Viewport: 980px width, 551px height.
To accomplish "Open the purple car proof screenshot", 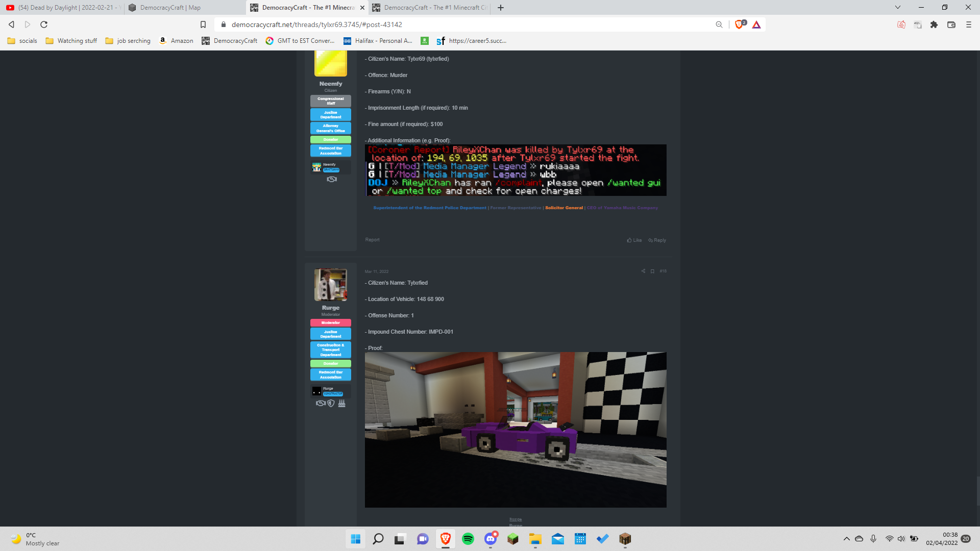I will (516, 430).
